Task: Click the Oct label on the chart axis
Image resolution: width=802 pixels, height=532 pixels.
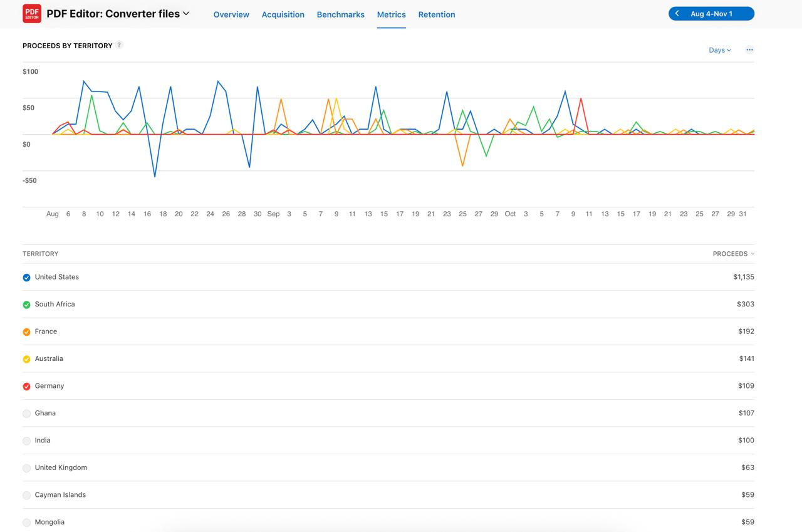Action: 510,214
